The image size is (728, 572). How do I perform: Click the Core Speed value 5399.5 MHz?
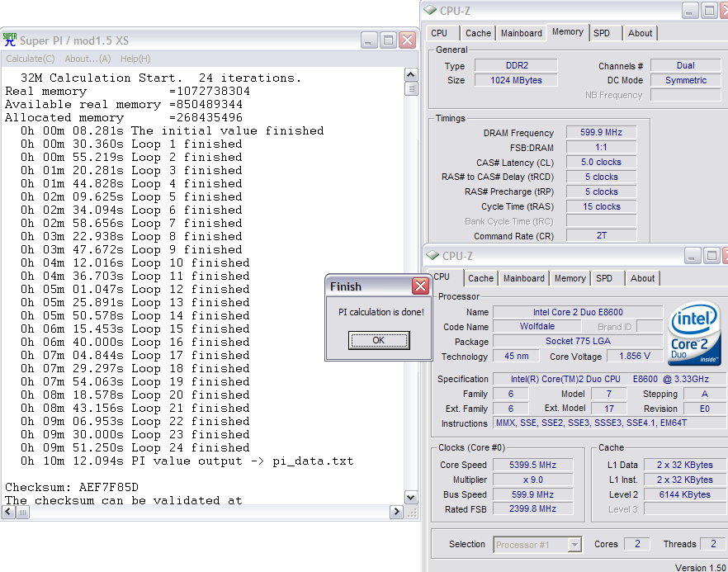tap(532, 465)
